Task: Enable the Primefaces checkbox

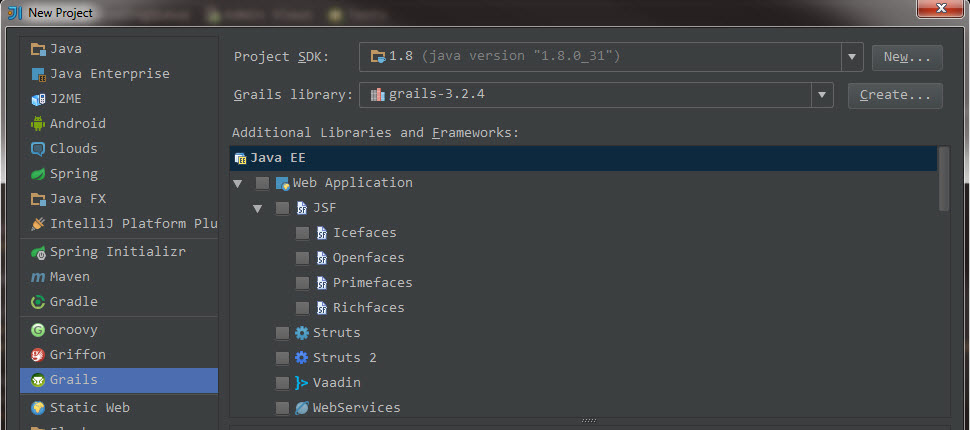Action: (302, 283)
